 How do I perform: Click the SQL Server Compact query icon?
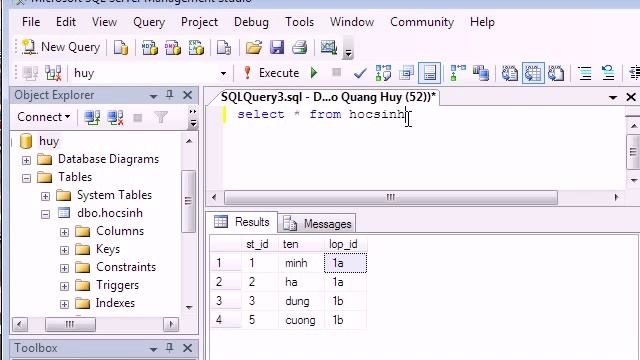coord(224,47)
